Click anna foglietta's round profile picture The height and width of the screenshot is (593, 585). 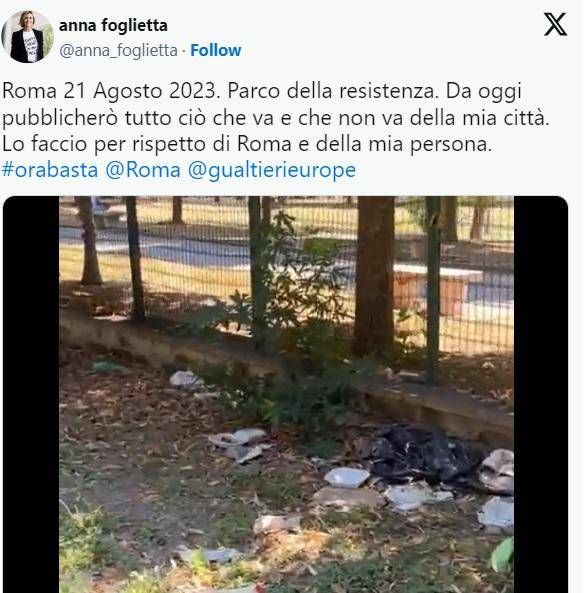pos(28,37)
